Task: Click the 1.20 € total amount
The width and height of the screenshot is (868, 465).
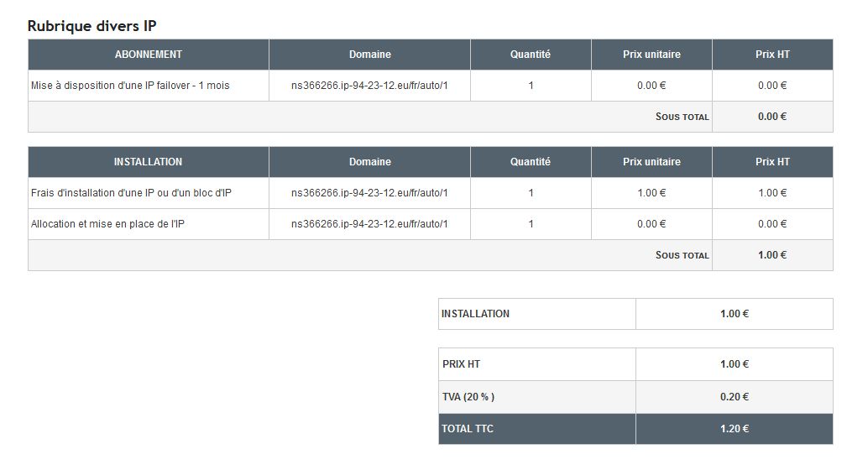Action: click(734, 429)
